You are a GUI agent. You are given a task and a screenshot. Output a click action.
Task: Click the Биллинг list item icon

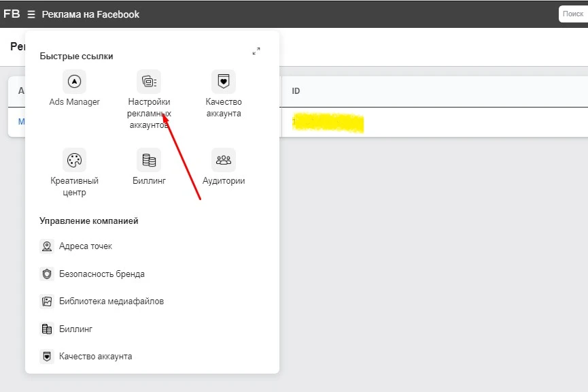(47, 329)
